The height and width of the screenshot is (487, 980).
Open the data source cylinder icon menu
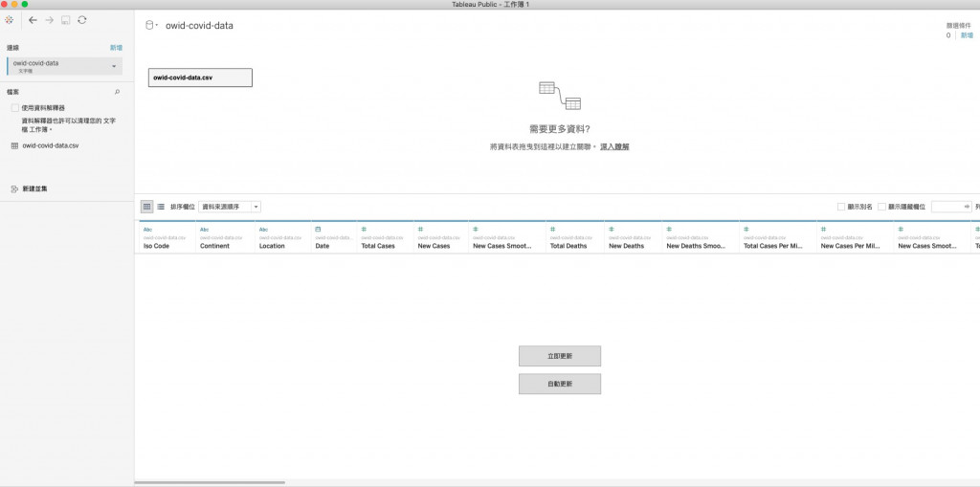click(150, 26)
